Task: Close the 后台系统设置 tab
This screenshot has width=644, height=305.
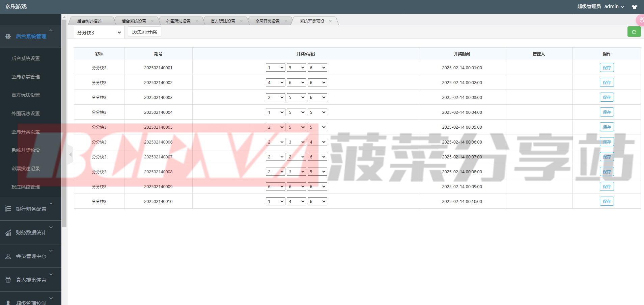Action: pyautogui.click(x=152, y=21)
